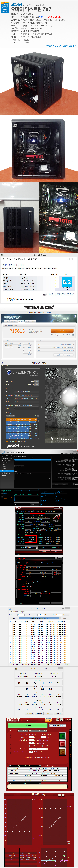Click the Stop button in LinX
The width and height of the screenshot is (78, 868).
click(65, 618)
